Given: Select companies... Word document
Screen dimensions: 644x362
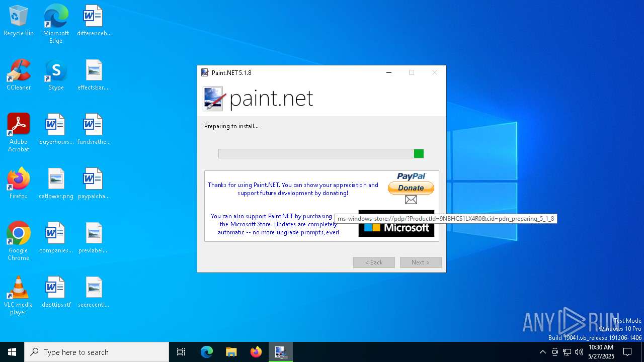Looking at the screenshot, I should (x=56, y=238).
